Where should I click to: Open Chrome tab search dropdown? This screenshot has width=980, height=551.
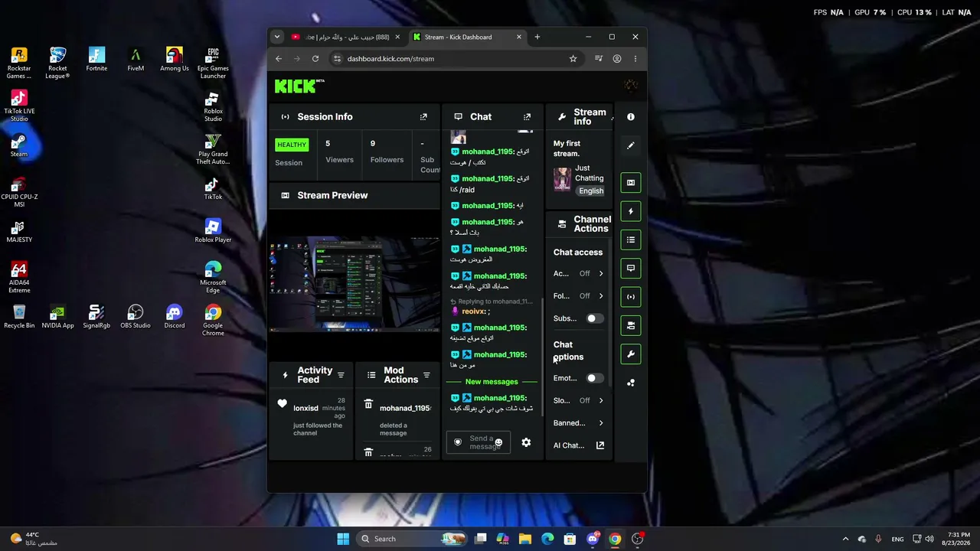(278, 37)
